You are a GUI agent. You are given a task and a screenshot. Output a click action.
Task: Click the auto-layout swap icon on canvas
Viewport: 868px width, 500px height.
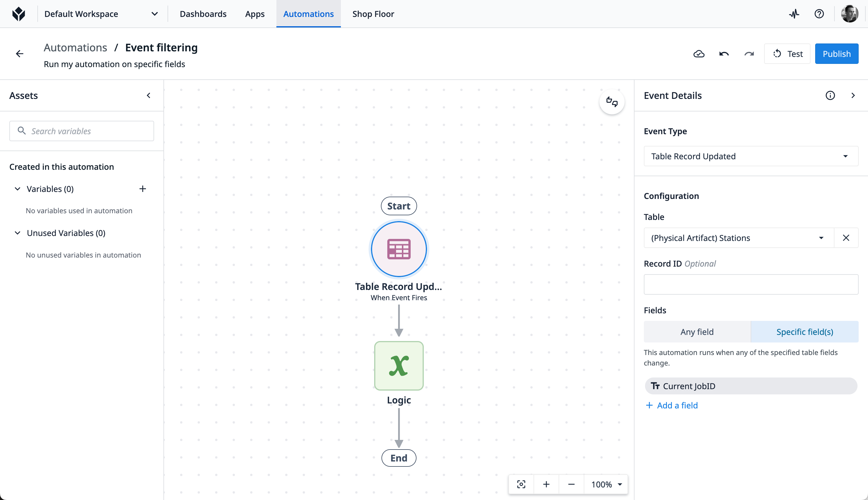[612, 102]
